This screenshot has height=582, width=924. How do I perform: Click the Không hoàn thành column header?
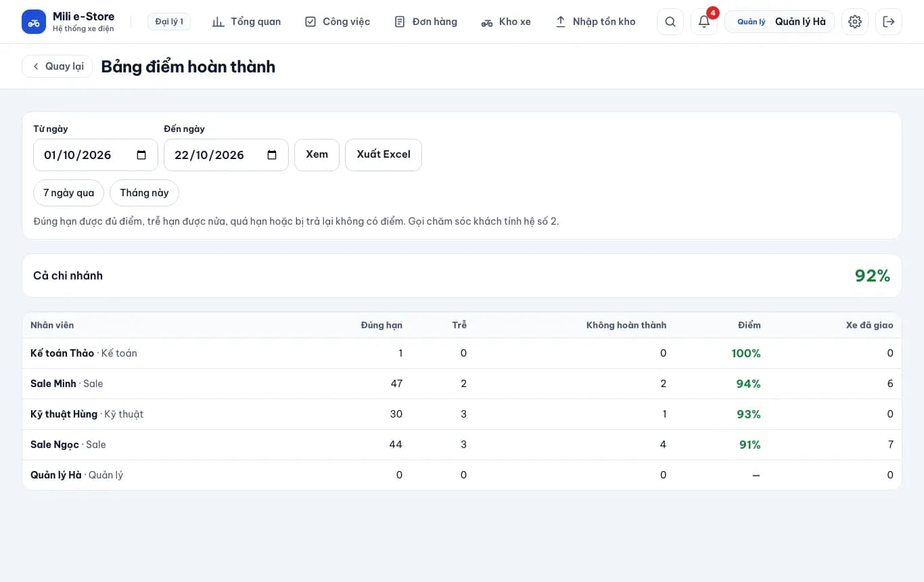tap(626, 326)
